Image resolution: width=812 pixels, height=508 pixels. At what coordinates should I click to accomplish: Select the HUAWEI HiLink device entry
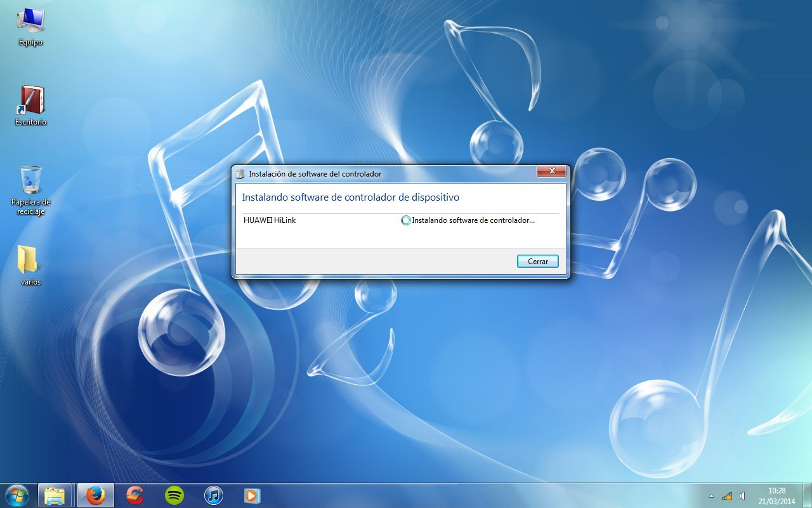(x=270, y=220)
